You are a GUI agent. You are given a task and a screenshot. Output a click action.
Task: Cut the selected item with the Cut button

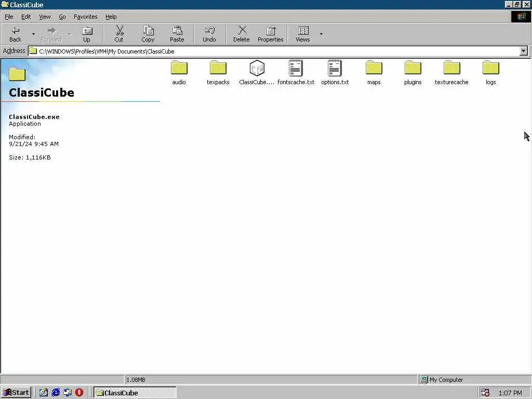[x=119, y=34]
